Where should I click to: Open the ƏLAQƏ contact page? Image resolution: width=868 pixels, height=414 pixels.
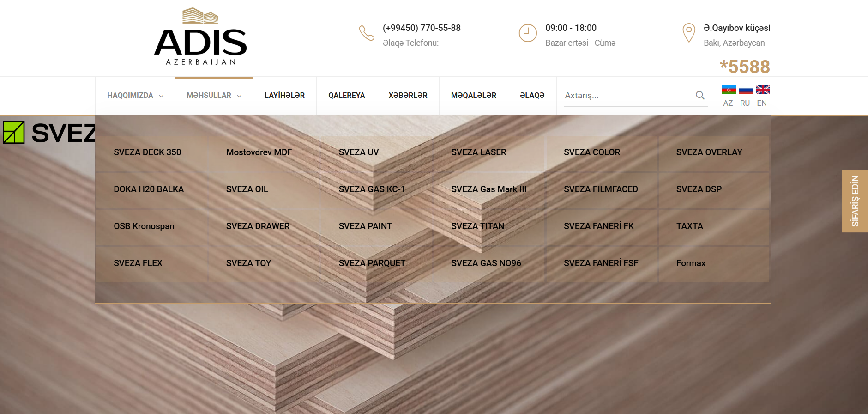tap(532, 96)
